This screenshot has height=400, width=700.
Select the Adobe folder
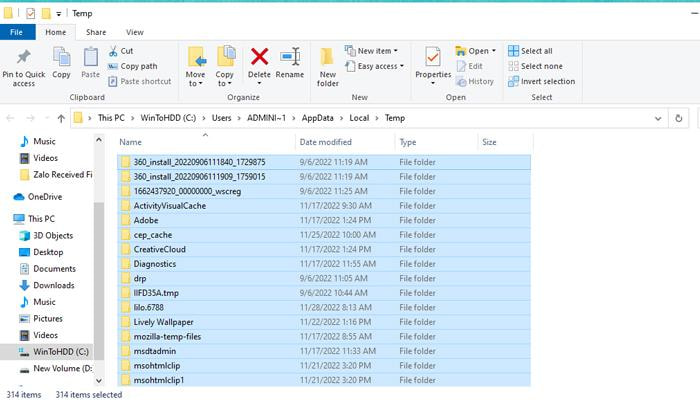click(x=324, y=221)
